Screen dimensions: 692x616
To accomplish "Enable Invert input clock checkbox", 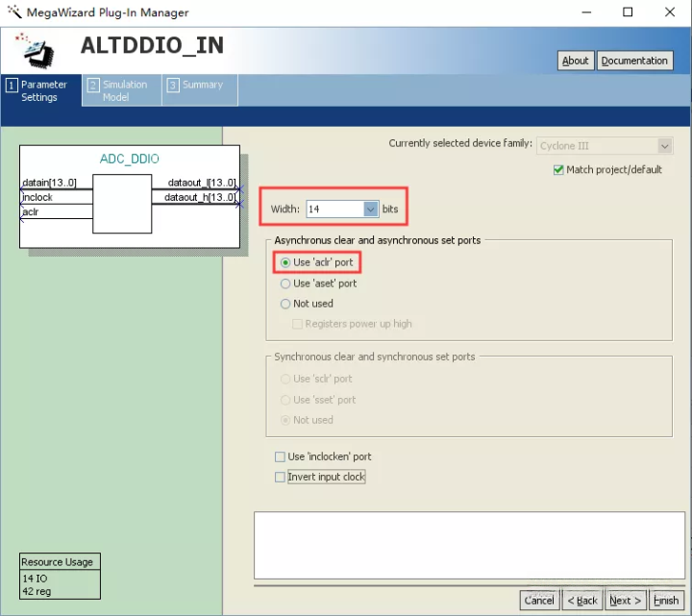I will tap(280, 477).
